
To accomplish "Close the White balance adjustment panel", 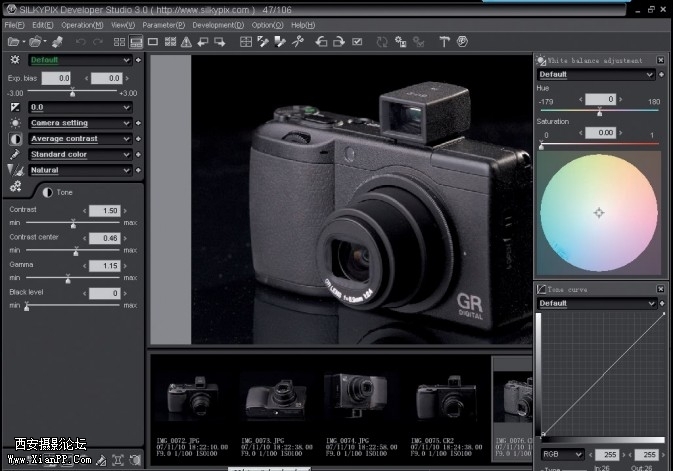I will pyautogui.click(x=660, y=60).
